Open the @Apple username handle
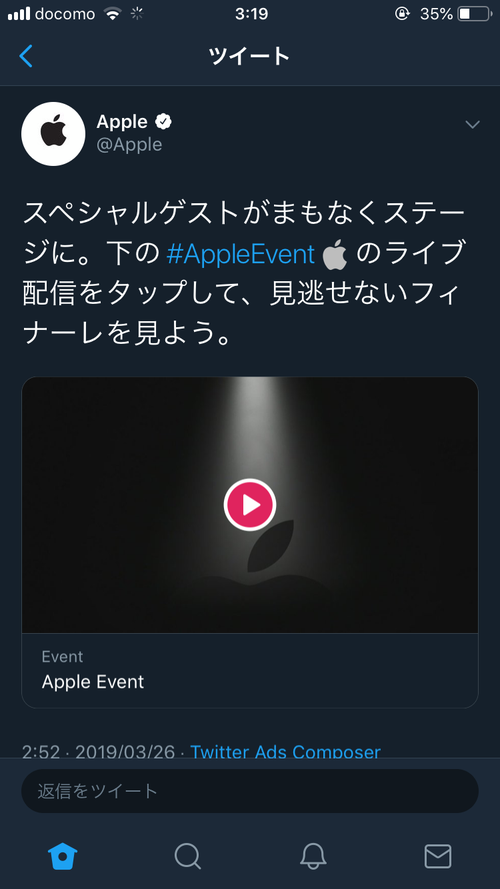Viewport: 500px width, 889px height. pyautogui.click(x=129, y=145)
